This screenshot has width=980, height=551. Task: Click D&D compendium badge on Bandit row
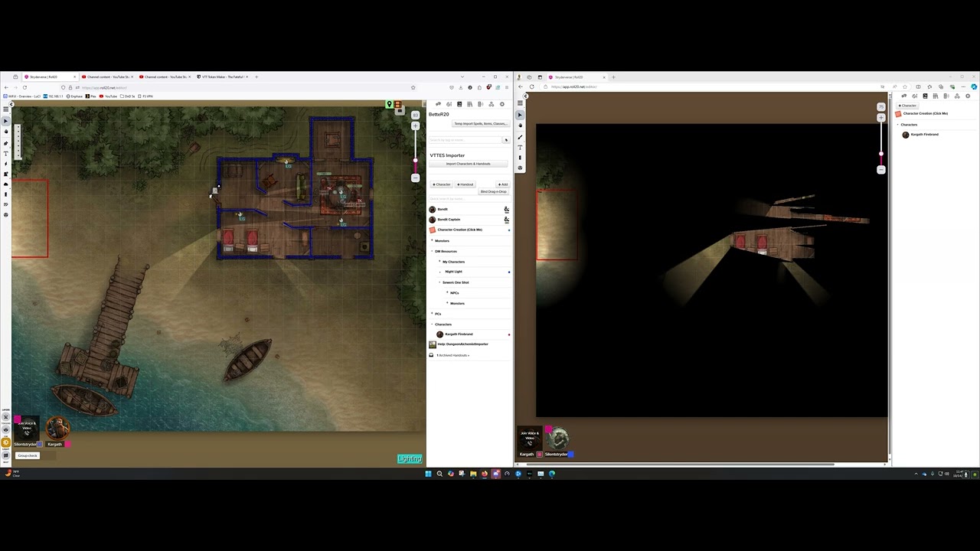(x=506, y=209)
